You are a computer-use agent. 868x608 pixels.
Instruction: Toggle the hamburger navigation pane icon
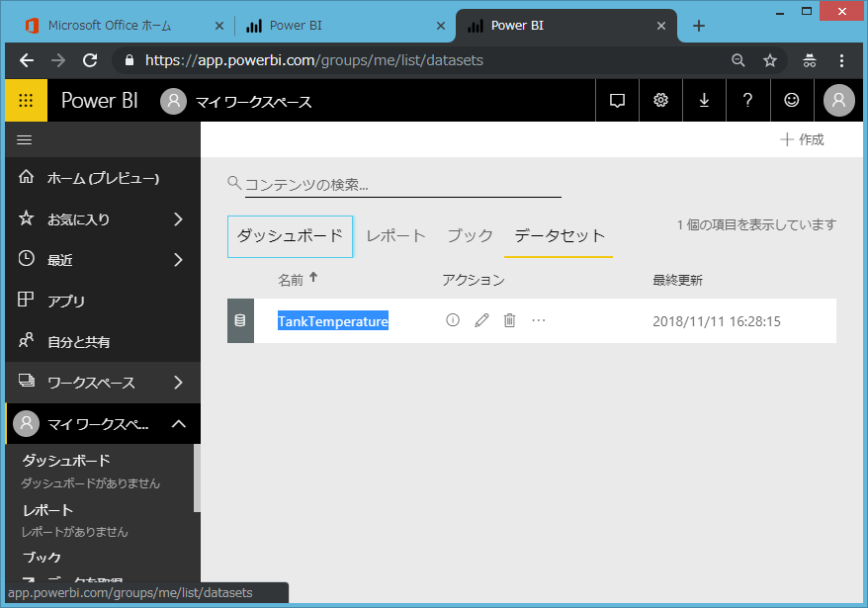[x=25, y=140]
